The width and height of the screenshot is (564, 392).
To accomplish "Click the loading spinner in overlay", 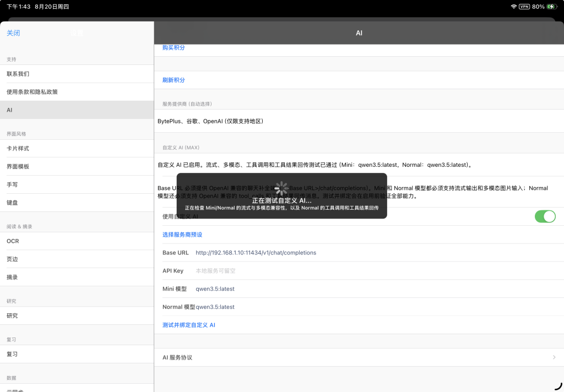I will point(281,188).
